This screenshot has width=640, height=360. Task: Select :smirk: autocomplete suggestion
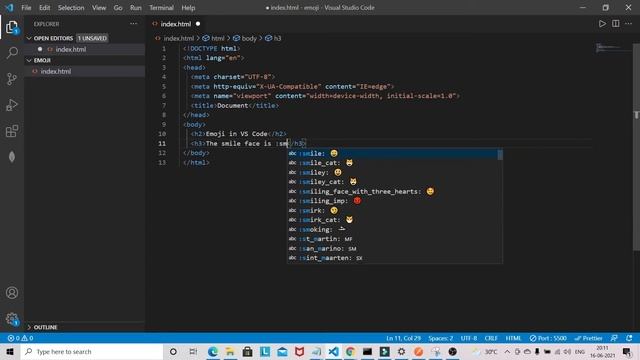tap(393, 210)
